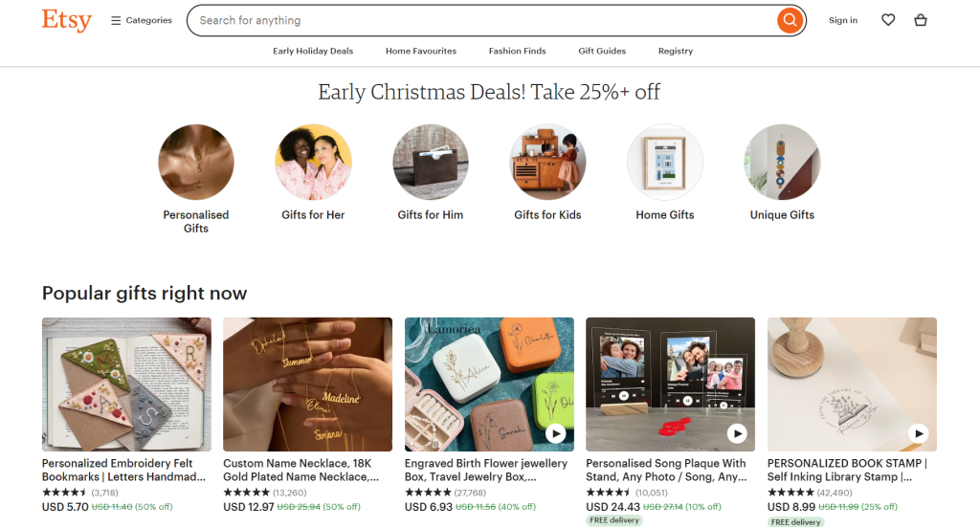This screenshot has height=527, width=980.
Task: Open Fashion Finds from the navigation
Action: click(517, 51)
